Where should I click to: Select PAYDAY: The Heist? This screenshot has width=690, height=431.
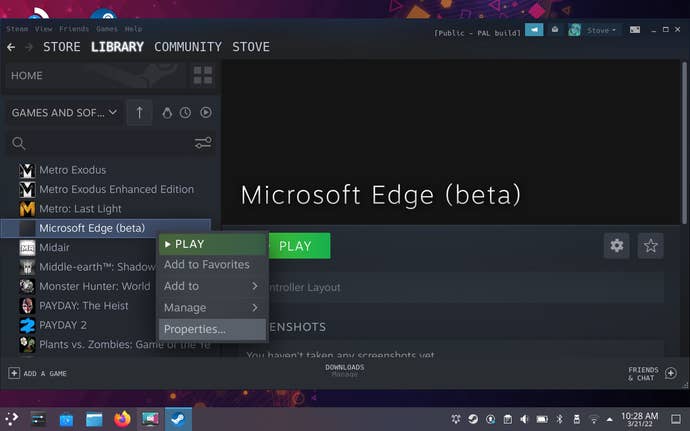(x=84, y=306)
